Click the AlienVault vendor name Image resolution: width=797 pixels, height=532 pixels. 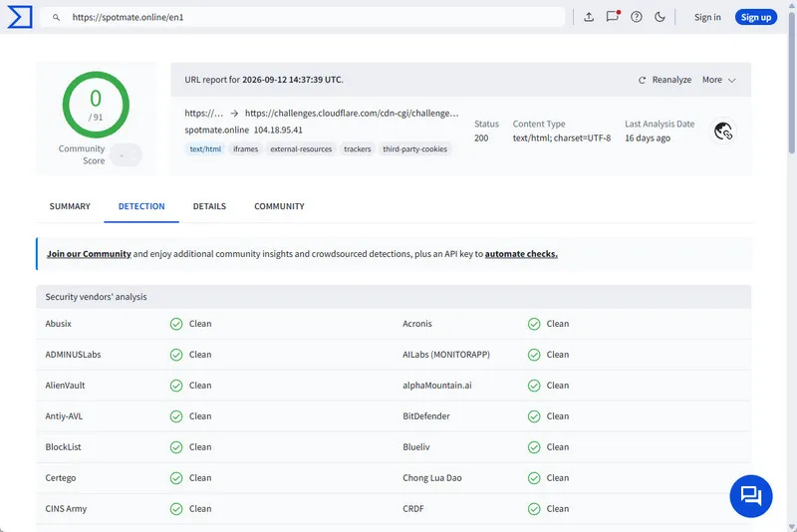point(65,386)
